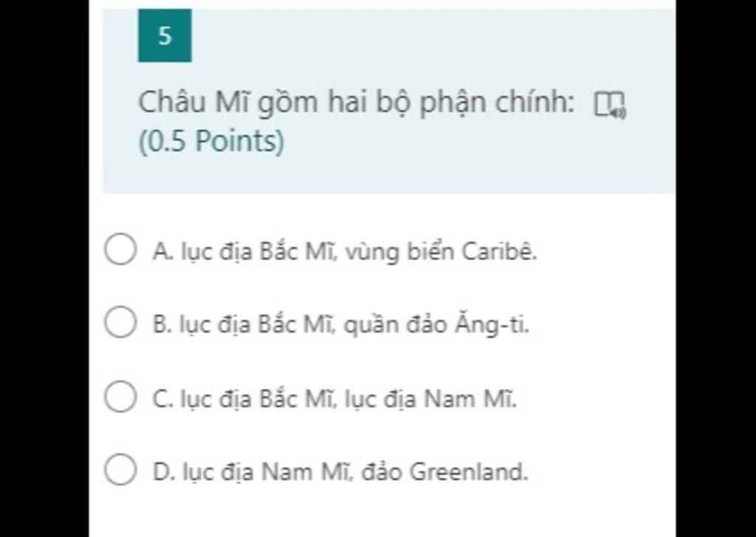The image size is (756, 537).
Task: Click the question title 'Châu Mĩ gồm hai bộ phận chính'
Action: (x=357, y=103)
